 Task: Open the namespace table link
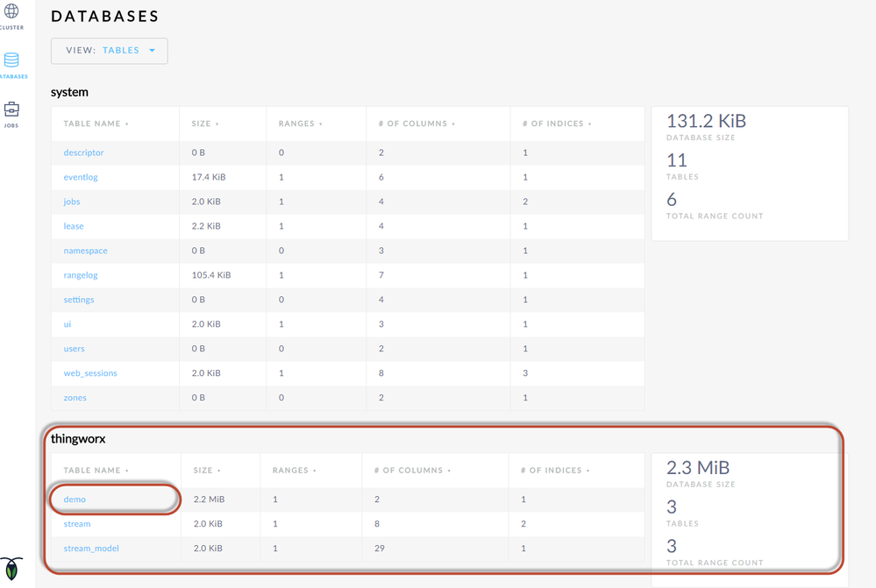click(x=85, y=251)
